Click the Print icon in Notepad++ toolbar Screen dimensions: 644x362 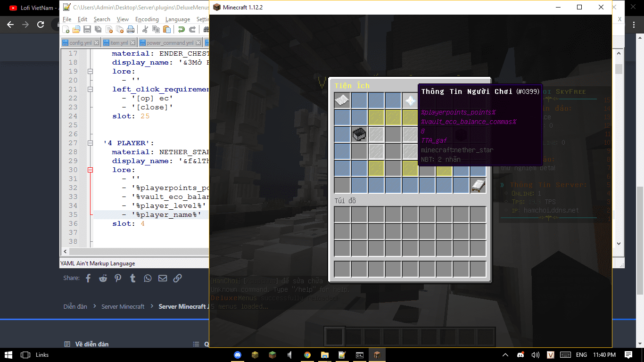pyautogui.click(x=131, y=29)
